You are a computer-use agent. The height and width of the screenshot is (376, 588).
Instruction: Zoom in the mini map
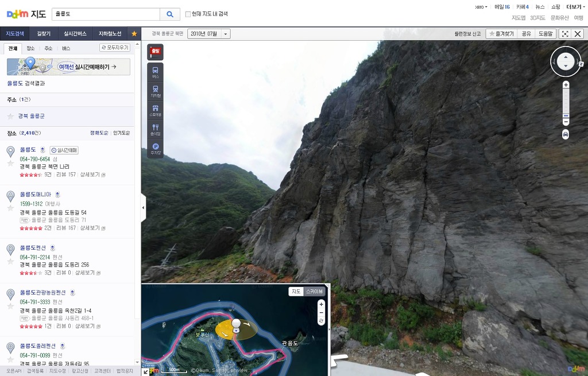tap(322, 304)
